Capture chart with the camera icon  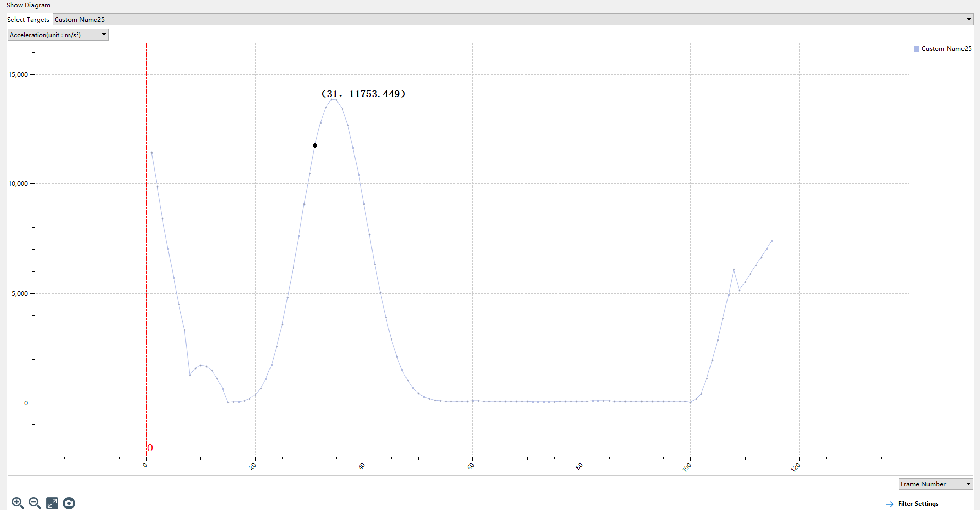click(x=69, y=503)
